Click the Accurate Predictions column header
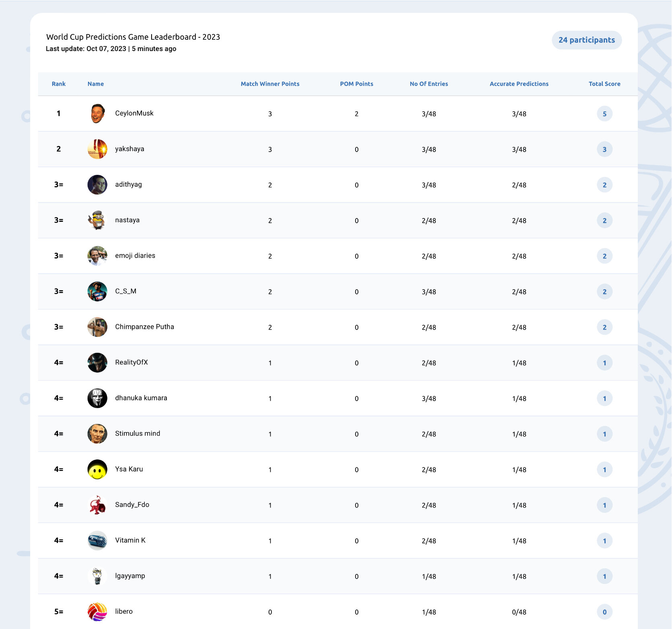Viewport: 672px width, 629px height. click(519, 84)
